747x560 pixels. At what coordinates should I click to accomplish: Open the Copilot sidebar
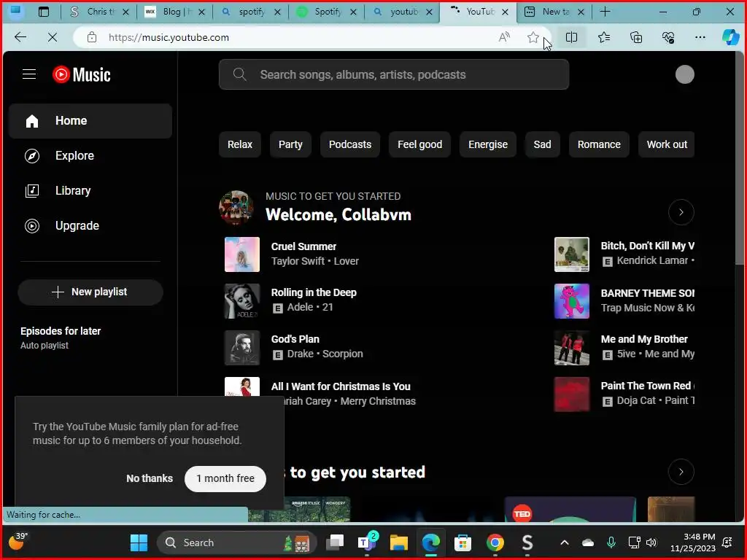point(730,37)
